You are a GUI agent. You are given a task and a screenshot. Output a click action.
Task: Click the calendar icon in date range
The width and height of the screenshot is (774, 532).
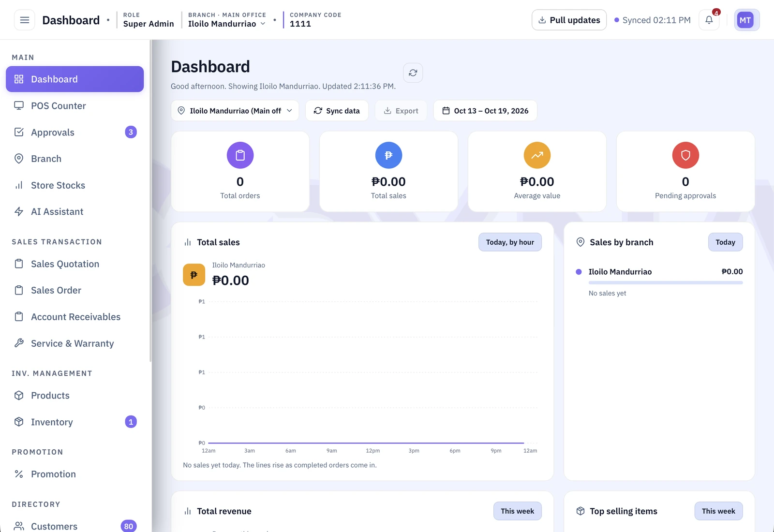(446, 111)
